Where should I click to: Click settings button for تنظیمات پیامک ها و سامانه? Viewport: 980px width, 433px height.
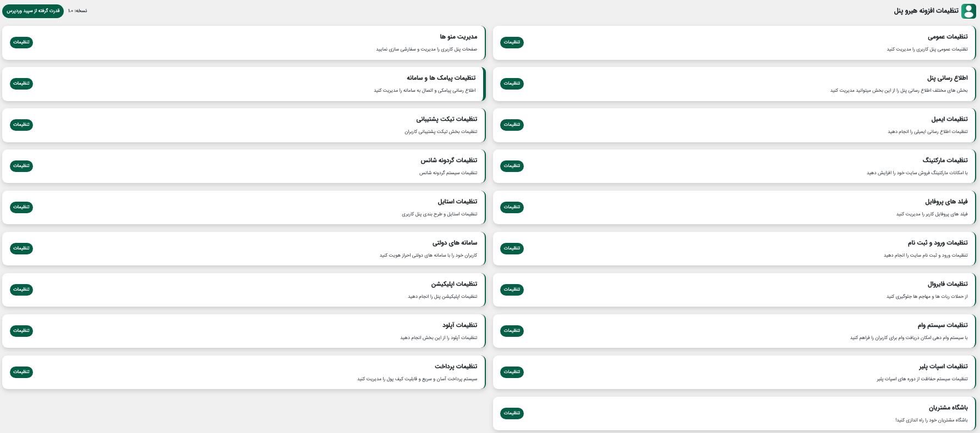[x=21, y=84]
